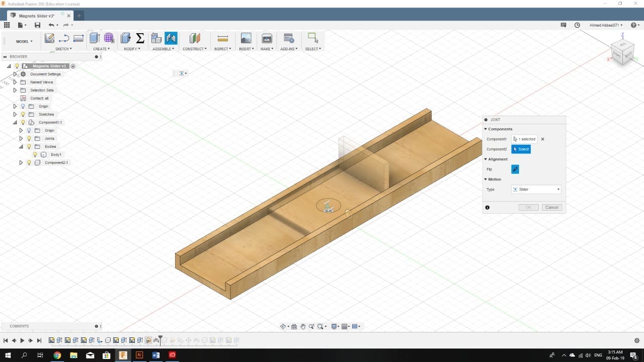The image size is (644, 362).
Task: Click the Press Pull icon in Modify
Action: click(126, 38)
